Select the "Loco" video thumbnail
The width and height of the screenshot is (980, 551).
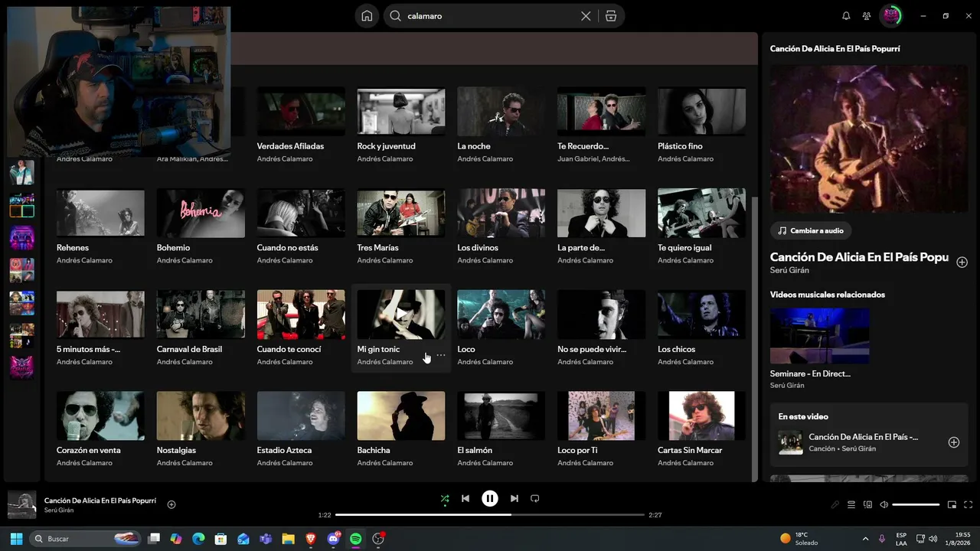coord(501,315)
